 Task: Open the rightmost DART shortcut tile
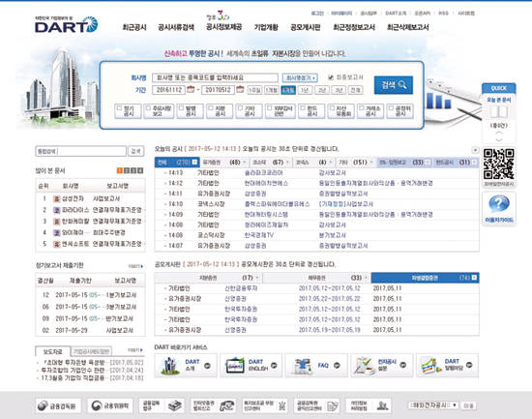pos(448,366)
